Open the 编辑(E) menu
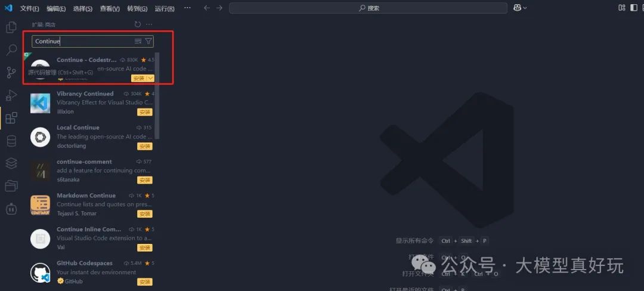Screen dimensions: 644x291 point(56,8)
